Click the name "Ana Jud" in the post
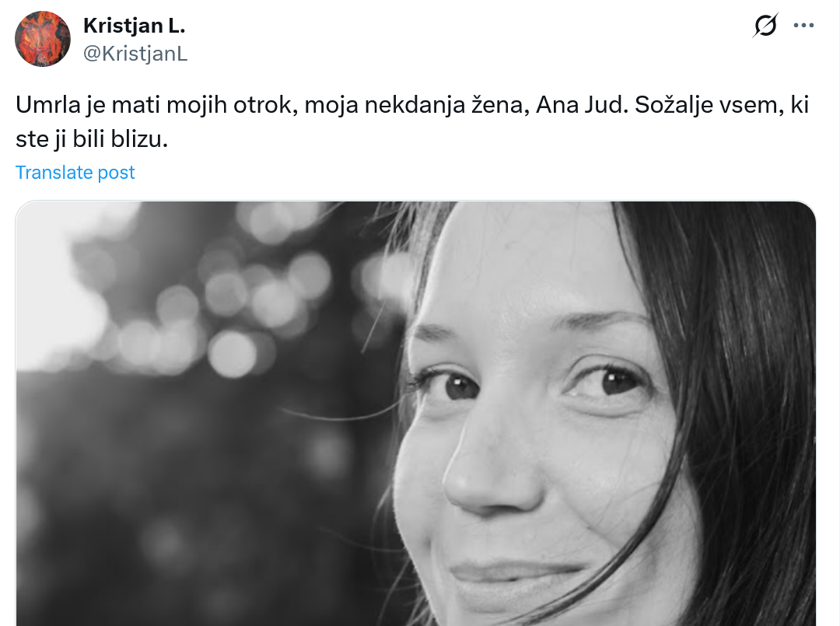The width and height of the screenshot is (840, 626). coord(581,104)
